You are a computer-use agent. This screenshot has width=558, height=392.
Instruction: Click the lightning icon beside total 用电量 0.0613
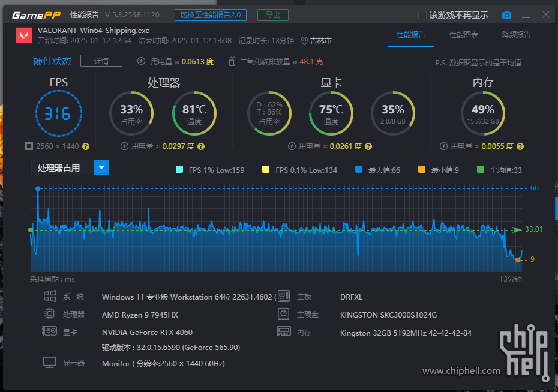pos(141,61)
